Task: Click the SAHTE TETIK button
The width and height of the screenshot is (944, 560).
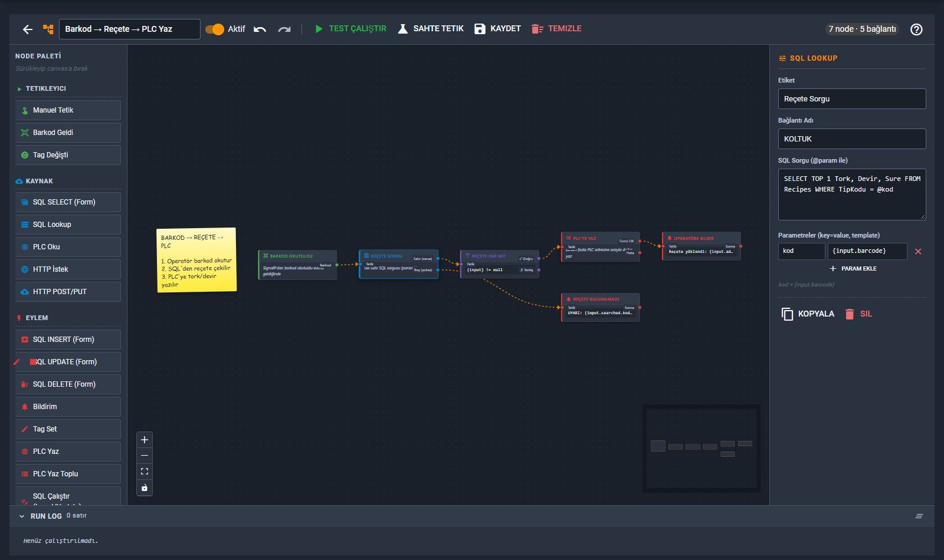Action: pyautogui.click(x=431, y=28)
